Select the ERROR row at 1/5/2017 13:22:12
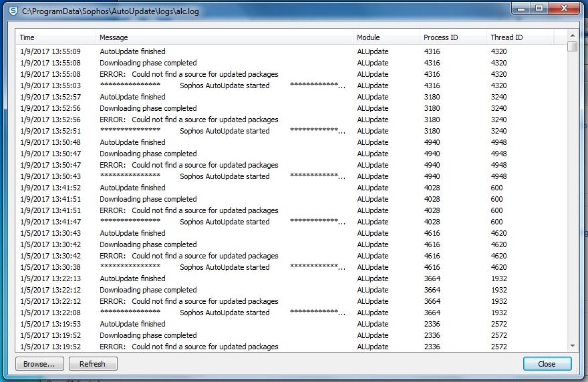 click(x=291, y=301)
